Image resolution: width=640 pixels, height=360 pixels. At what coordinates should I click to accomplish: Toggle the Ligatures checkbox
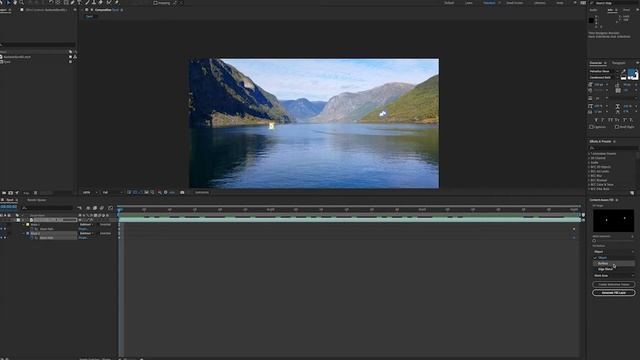tap(591, 127)
